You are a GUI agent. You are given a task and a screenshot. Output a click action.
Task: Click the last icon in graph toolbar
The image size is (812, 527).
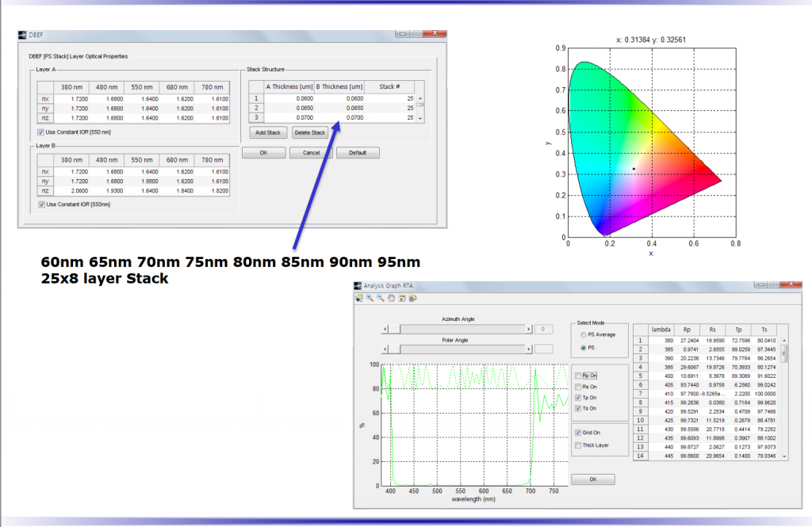pos(412,298)
